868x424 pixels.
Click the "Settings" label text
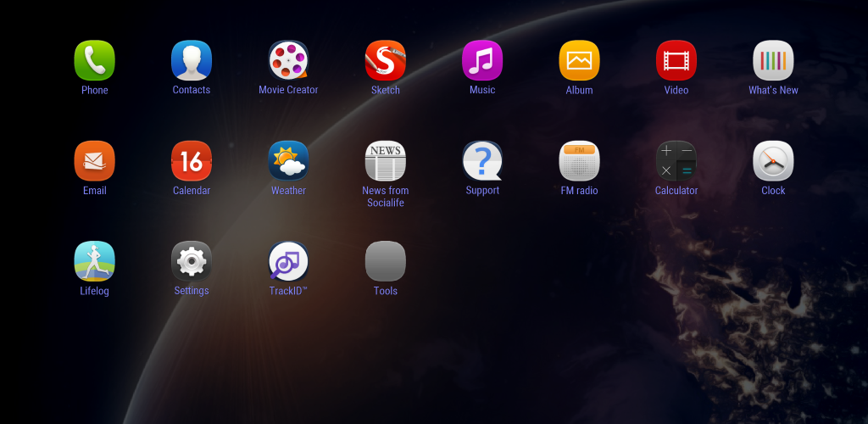tap(192, 291)
